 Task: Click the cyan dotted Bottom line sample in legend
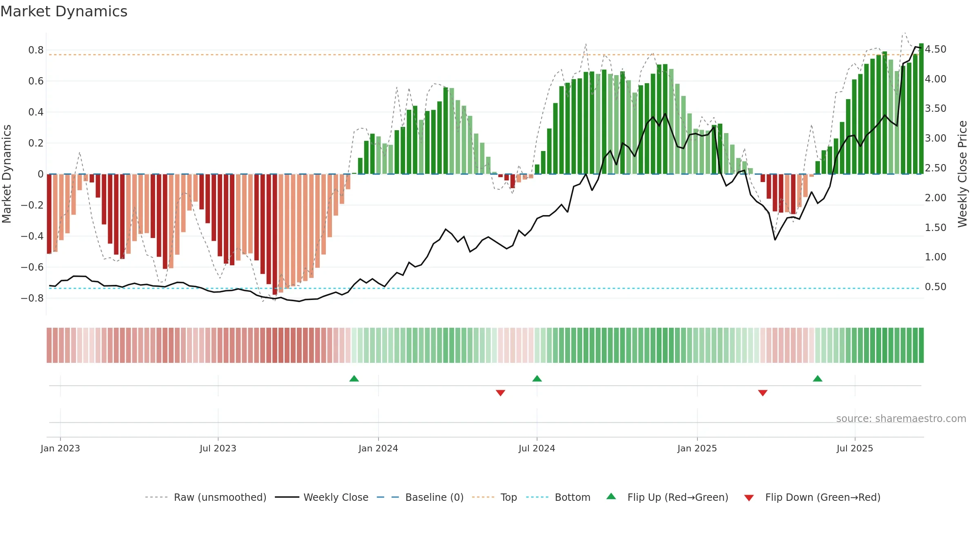537,497
